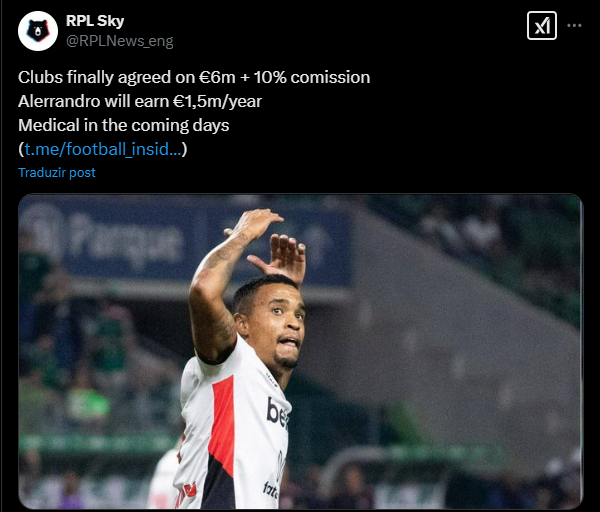
Task: Click the opening parenthesis before t.me link
Action: (x=21, y=149)
